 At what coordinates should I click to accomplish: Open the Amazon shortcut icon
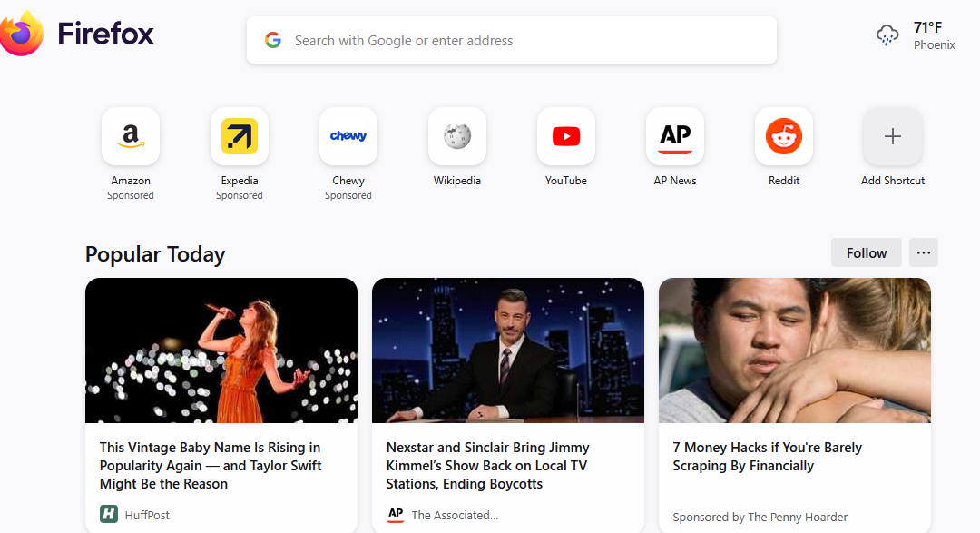(x=131, y=136)
